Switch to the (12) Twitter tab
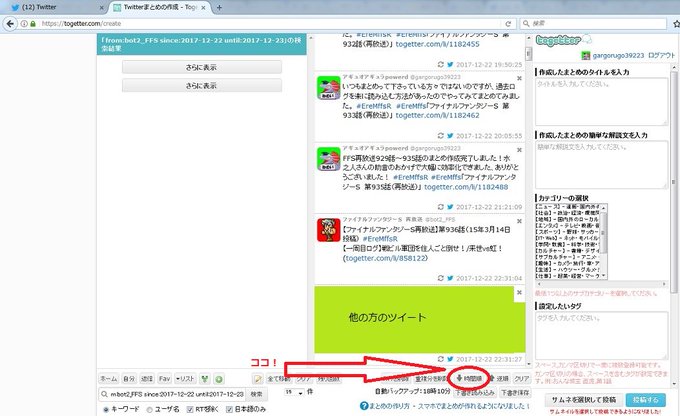Screen dimensions: 680x416 click(x=55, y=7)
